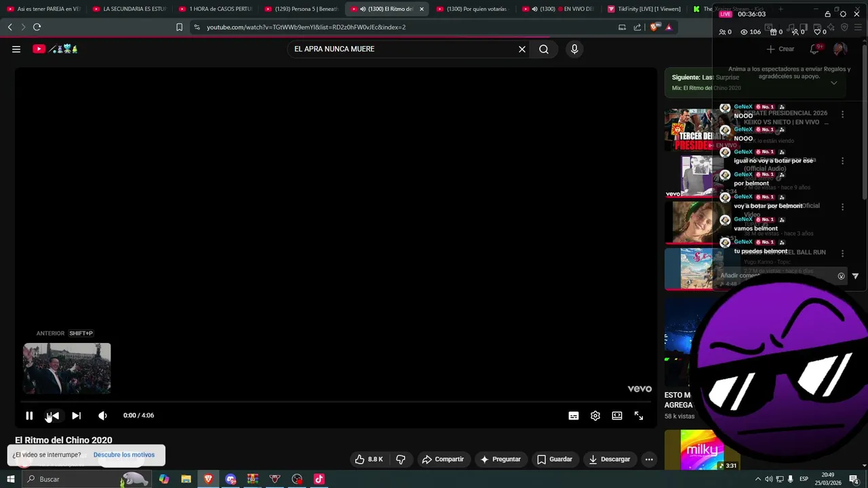Image resolution: width=868 pixels, height=488 pixels.
Task: Switch to TikFinity [LIVE] tab
Action: 645,9
